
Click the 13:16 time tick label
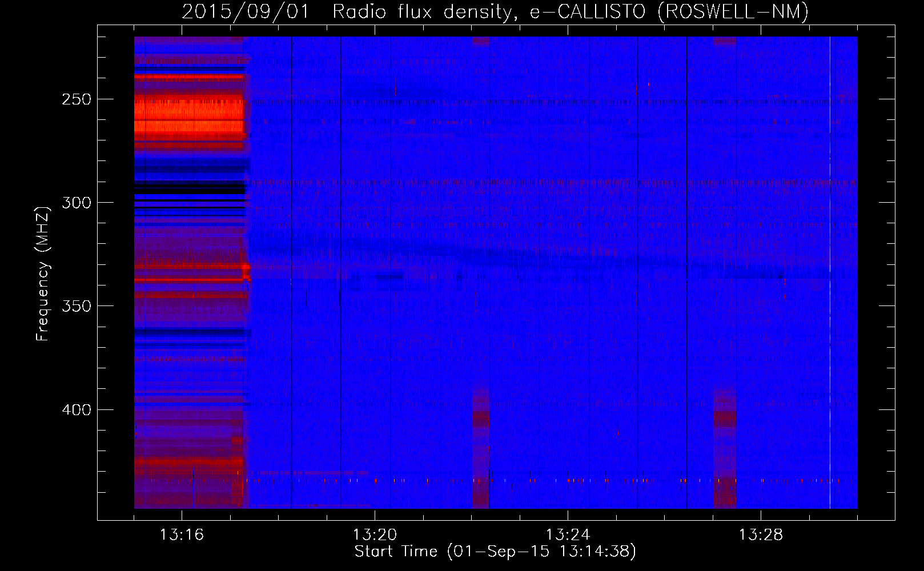click(182, 535)
